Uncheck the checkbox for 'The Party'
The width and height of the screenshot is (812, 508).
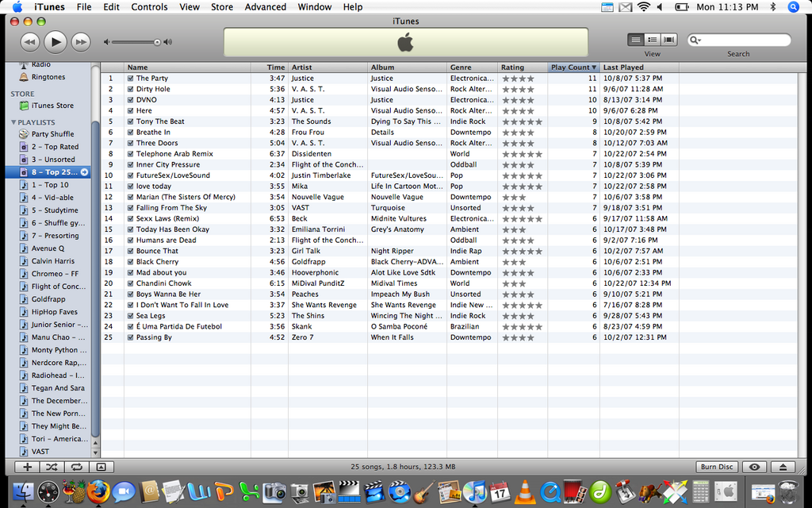coord(131,79)
